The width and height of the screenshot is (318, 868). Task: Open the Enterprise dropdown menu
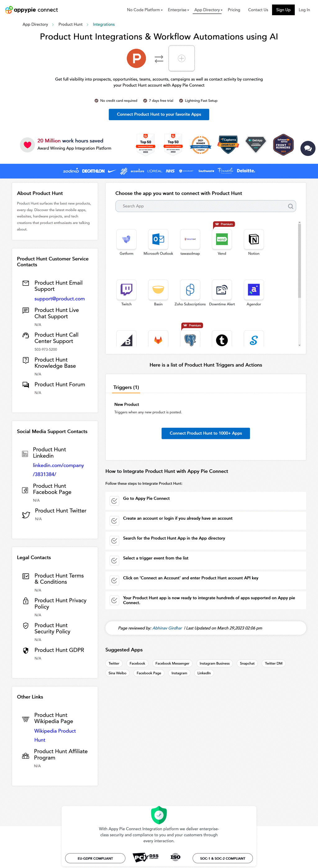(178, 10)
